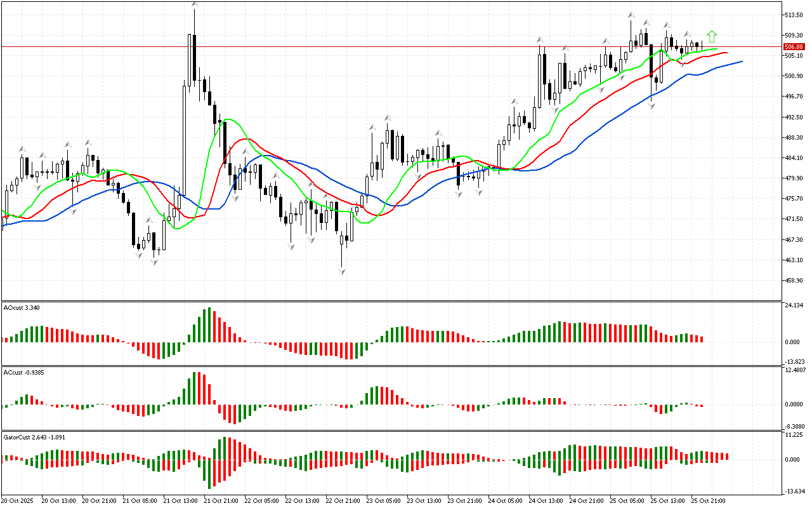Click the AOcust 3.340 indicator label

(23, 307)
